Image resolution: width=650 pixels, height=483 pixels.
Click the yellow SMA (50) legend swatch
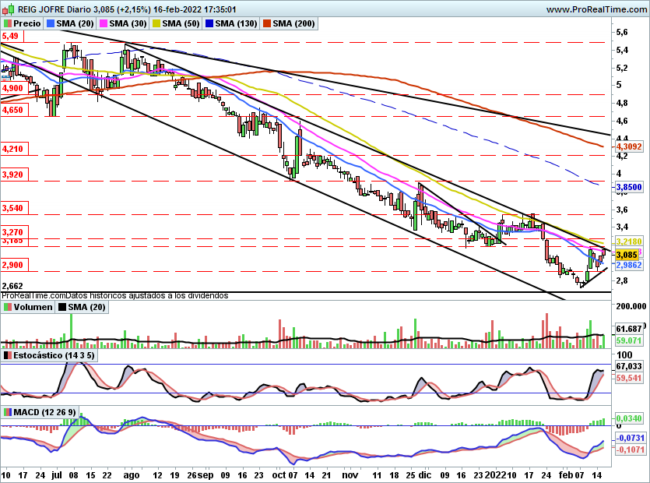[x=157, y=24]
